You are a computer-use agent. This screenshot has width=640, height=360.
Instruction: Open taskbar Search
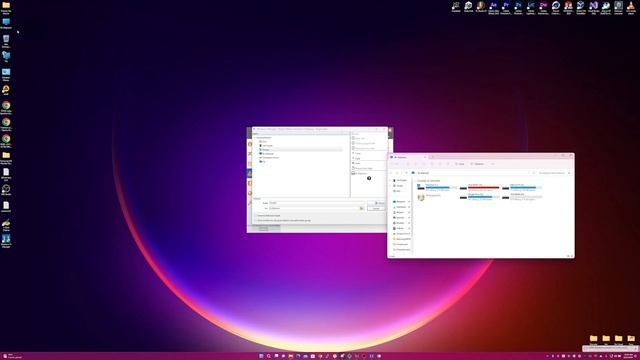(269, 356)
